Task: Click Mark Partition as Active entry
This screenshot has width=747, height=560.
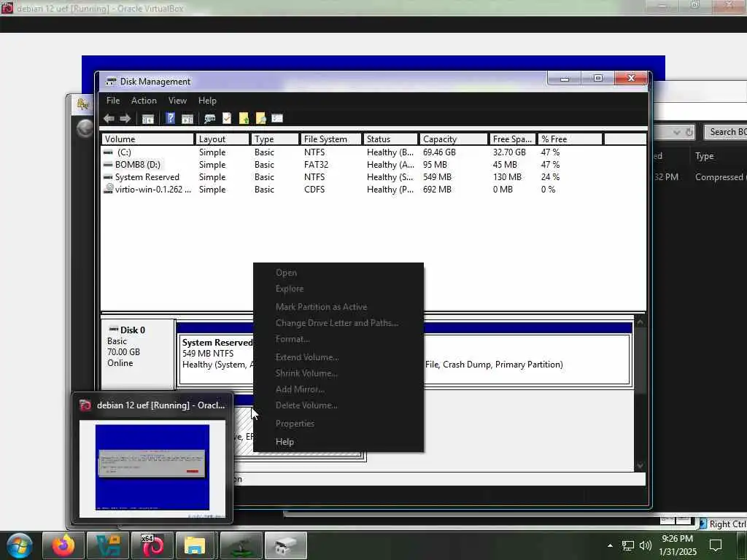Action: pos(321,307)
